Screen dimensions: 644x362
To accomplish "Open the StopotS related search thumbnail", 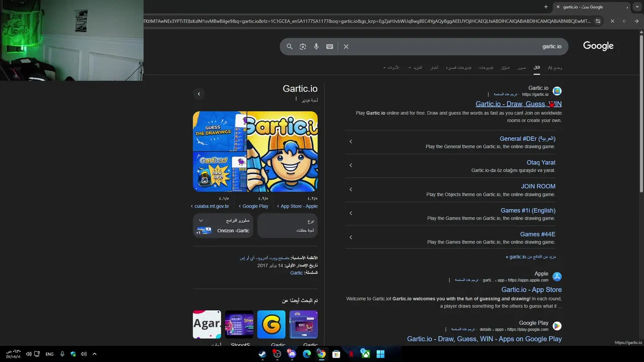I will pos(239,324).
